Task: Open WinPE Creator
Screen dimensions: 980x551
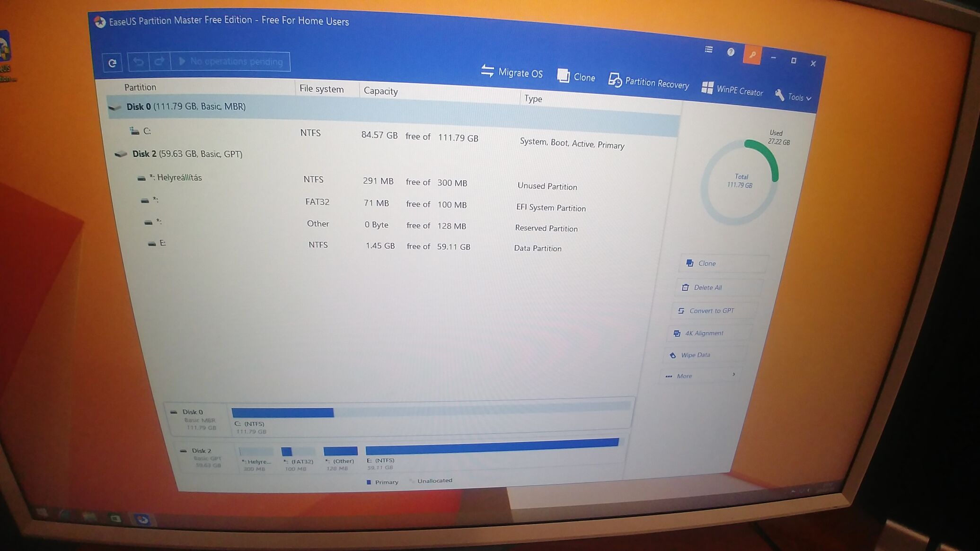Action: pyautogui.click(x=732, y=89)
